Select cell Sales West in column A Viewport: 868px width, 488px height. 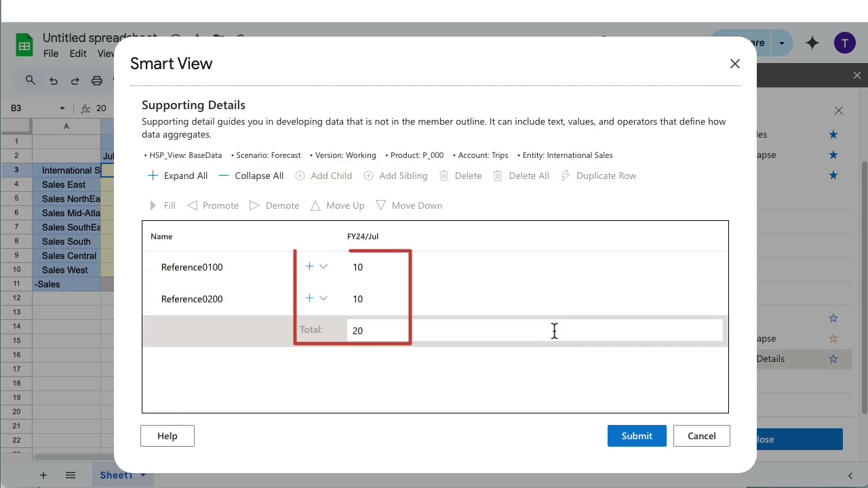point(66,270)
